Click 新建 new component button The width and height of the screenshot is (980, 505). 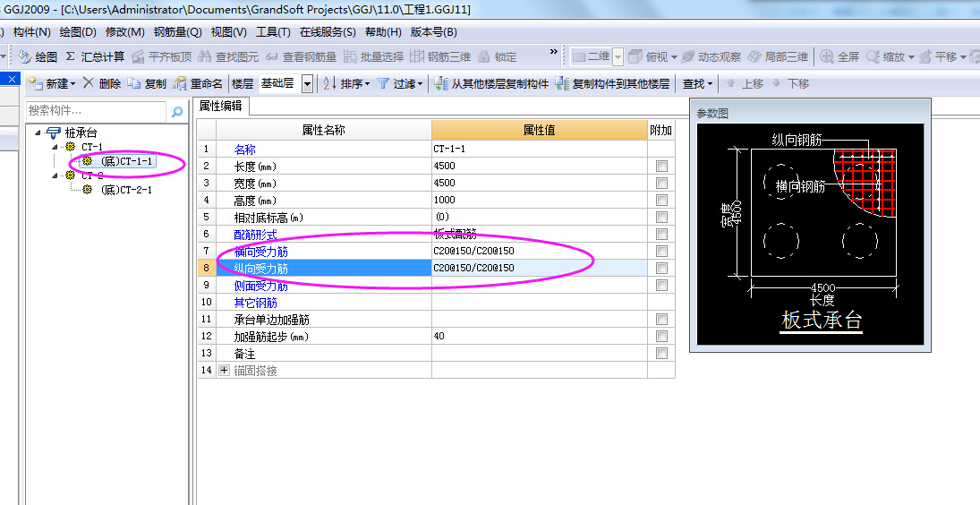click(x=51, y=84)
